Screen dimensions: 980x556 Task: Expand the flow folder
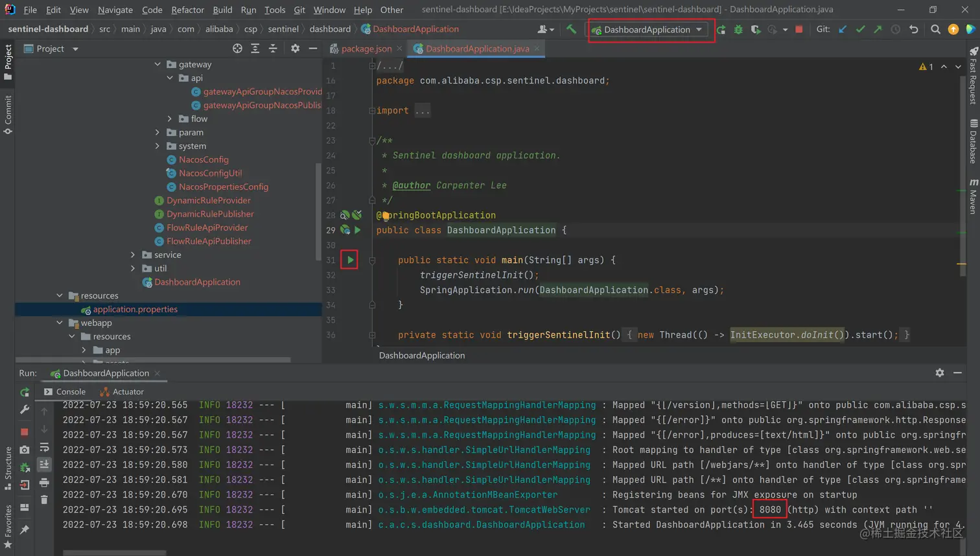pyautogui.click(x=170, y=119)
